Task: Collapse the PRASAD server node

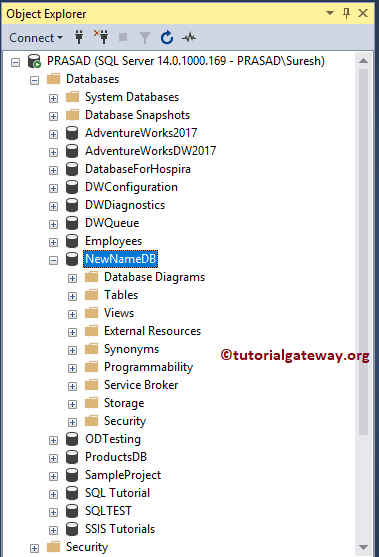Action: (x=15, y=63)
